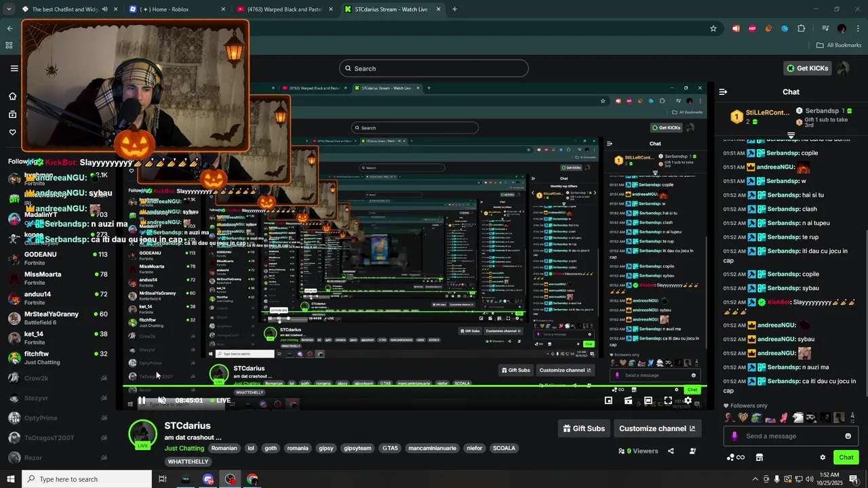The image size is (868, 488).
Task: Open the player settings gear
Action: [688, 401]
